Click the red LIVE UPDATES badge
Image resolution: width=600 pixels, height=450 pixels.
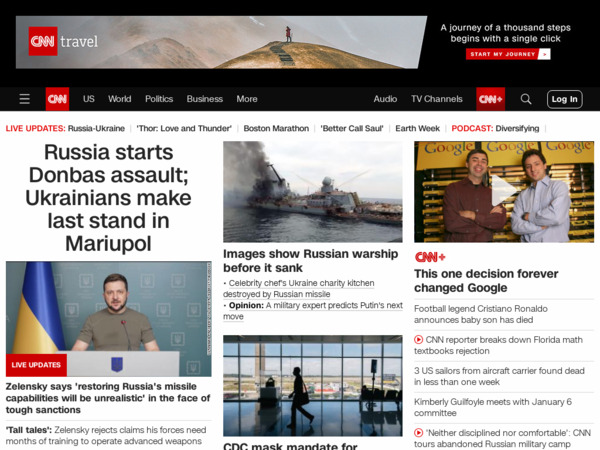coord(36,365)
